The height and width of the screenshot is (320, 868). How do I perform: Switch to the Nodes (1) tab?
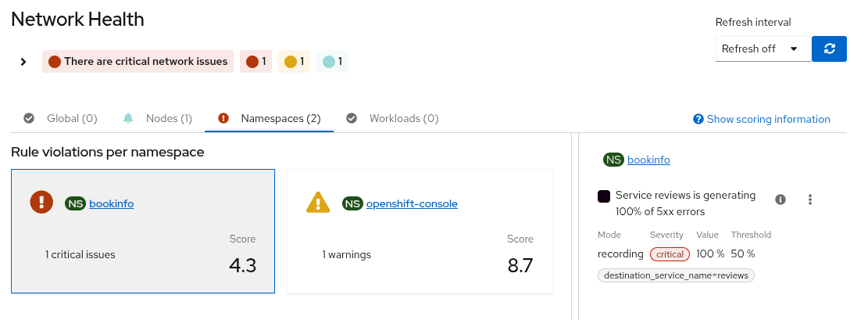(x=157, y=118)
